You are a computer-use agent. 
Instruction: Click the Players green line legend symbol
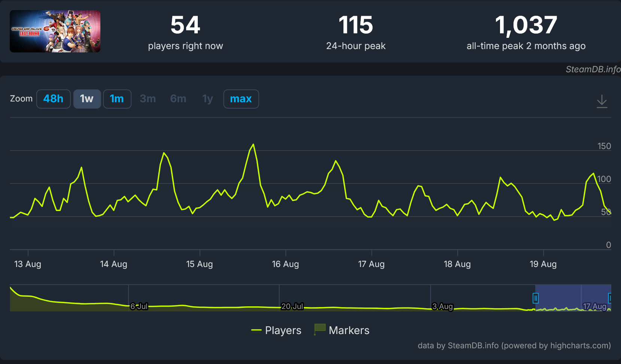click(x=256, y=330)
